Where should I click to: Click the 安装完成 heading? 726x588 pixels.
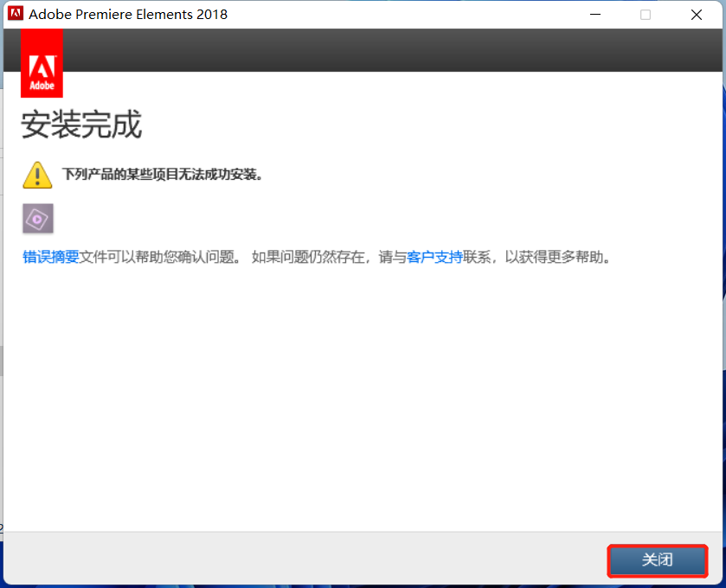tap(81, 125)
